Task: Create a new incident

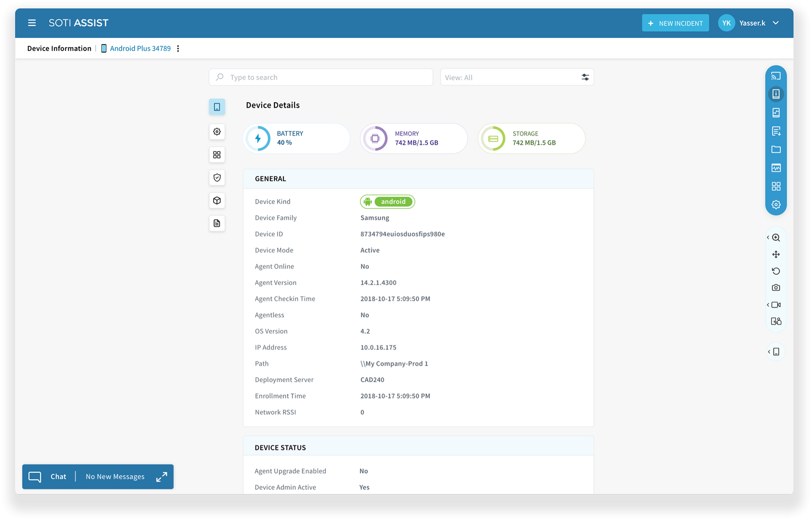Action: 675,23
